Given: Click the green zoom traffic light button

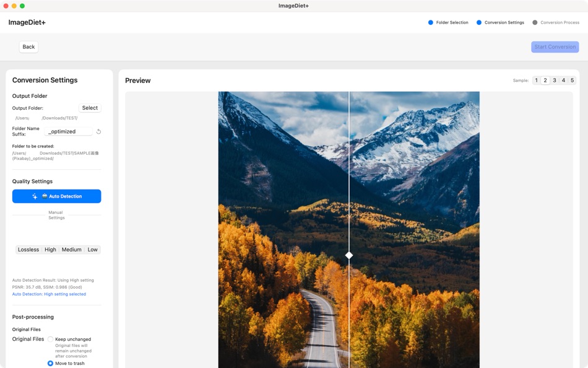Looking at the screenshot, I should point(21,5).
